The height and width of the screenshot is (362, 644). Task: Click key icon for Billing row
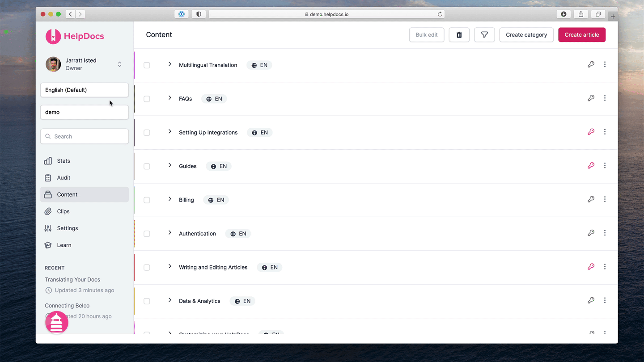pyautogui.click(x=591, y=199)
